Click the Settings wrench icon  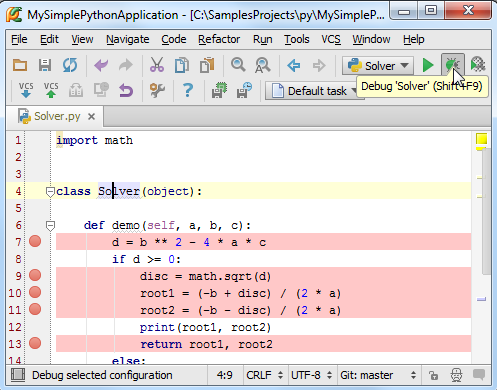[157, 90]
